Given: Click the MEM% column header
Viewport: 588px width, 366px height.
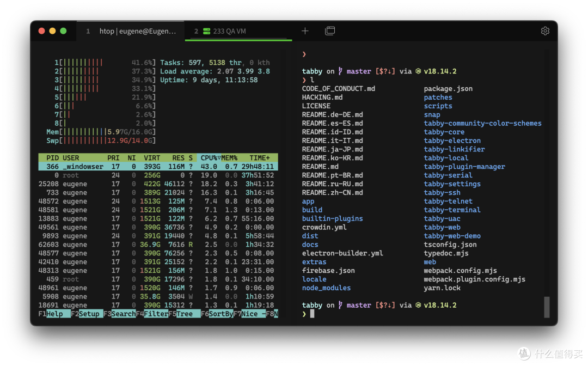Looking at the screenshot, I should (x=229, y=158).
